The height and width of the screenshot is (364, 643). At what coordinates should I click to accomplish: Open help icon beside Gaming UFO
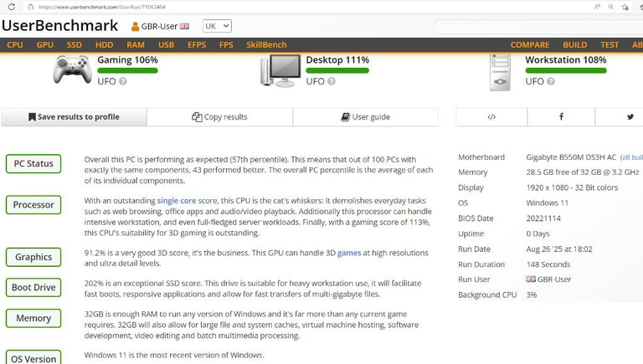click(x=122, y=81)
